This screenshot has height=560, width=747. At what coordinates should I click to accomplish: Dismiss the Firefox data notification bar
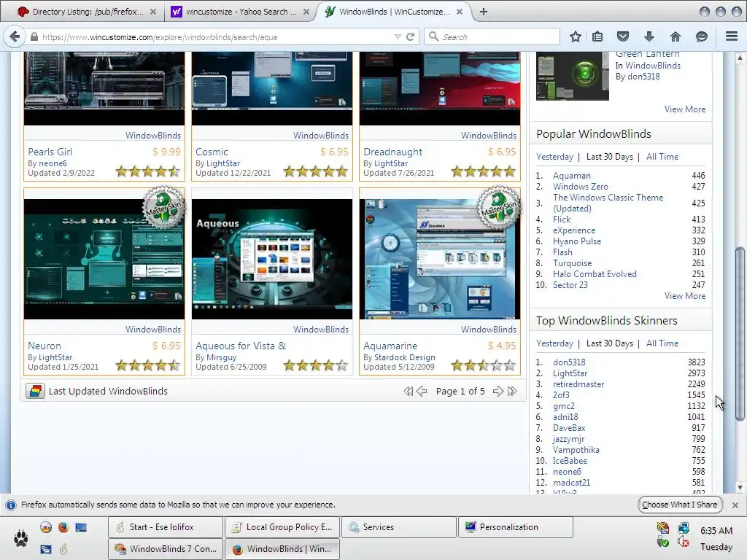[735, 505]
